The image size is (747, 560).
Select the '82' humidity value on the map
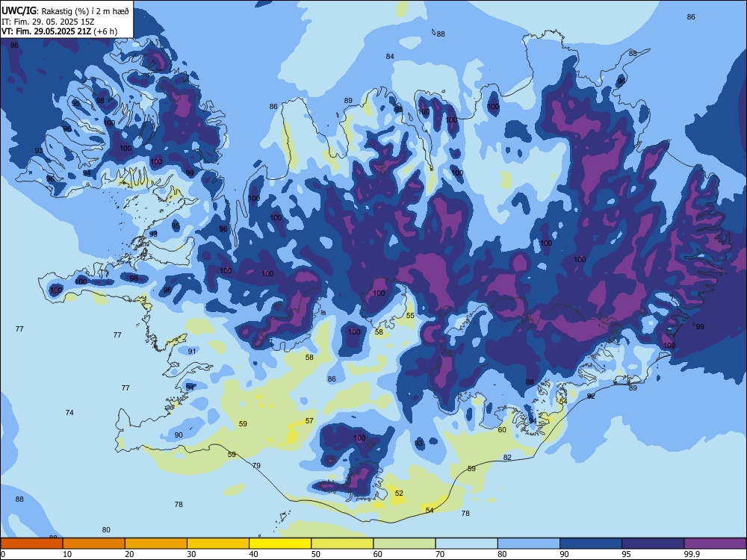(507, 457)
